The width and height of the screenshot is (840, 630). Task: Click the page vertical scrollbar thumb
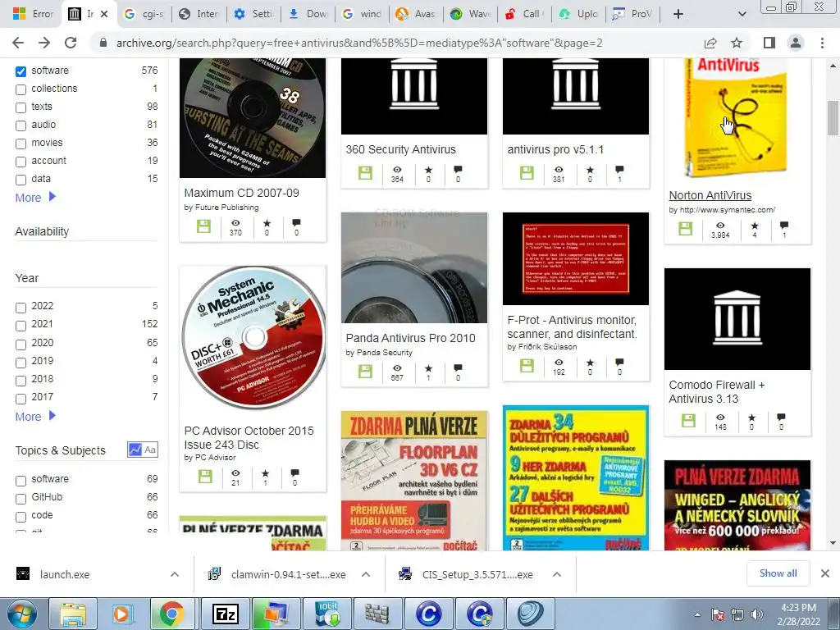click(833, 118)
